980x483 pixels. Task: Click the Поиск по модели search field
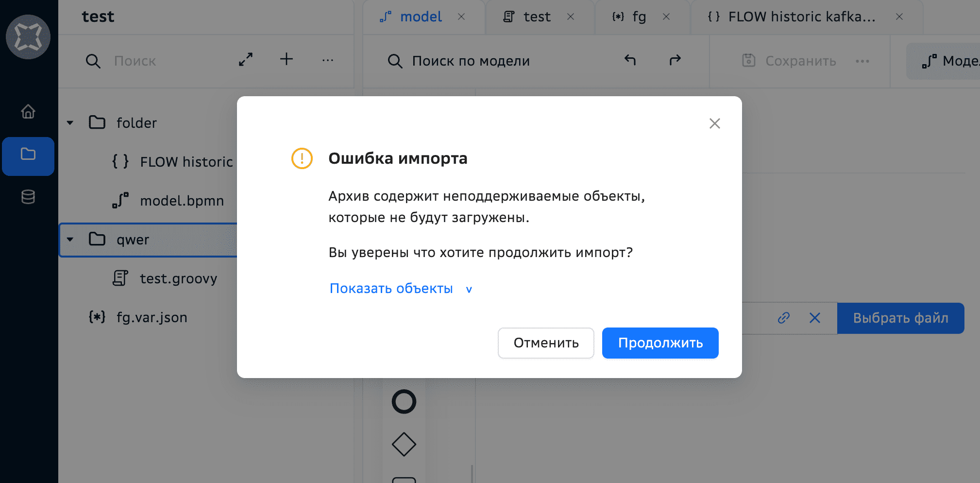486,61
